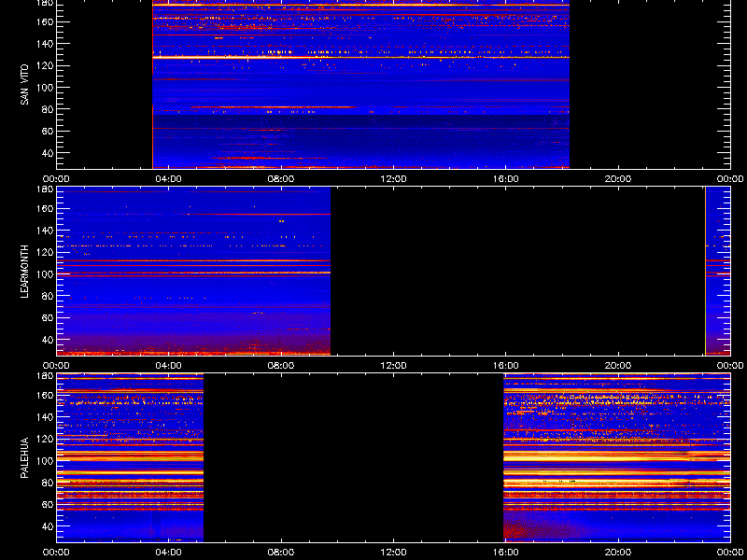Click 20:00 under the Palehua plot
This screenshot has width=747, height=560.
[x=618, y=553]
